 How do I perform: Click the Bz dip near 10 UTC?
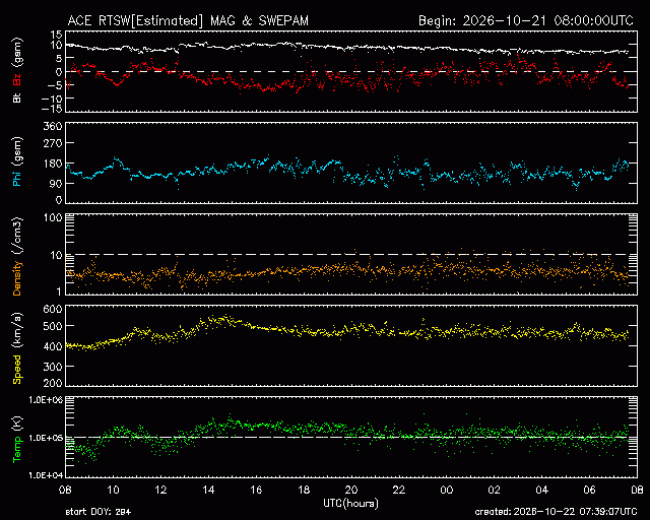point(117,84)
